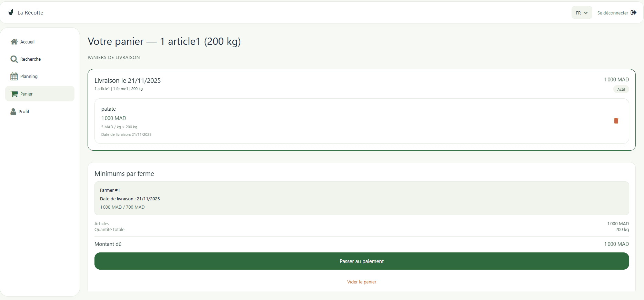Click the Recherche magnifier icon

point(14,59)
